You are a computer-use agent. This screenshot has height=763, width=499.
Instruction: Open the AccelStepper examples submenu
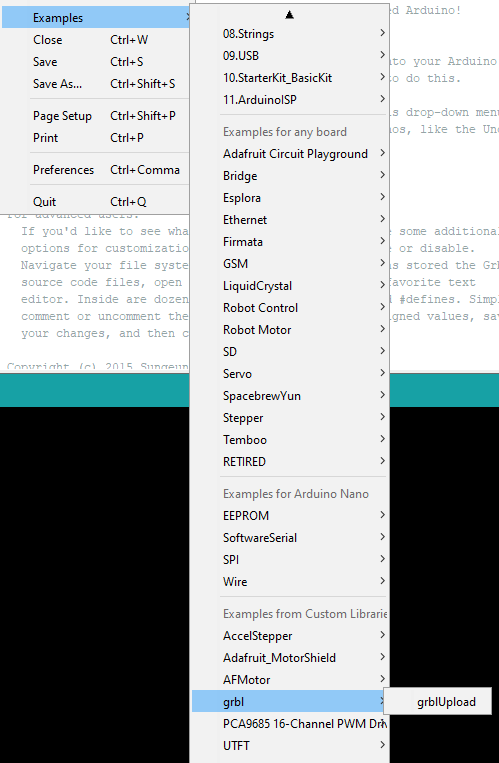[x=290, y=636]
